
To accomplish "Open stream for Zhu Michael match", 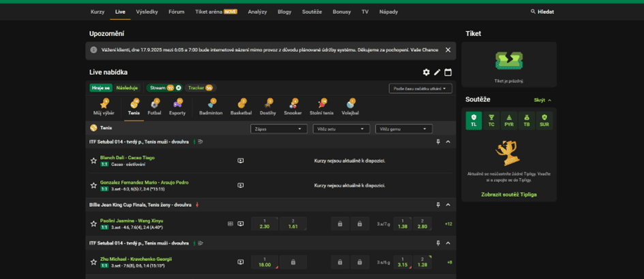I will tap(241, 262).
